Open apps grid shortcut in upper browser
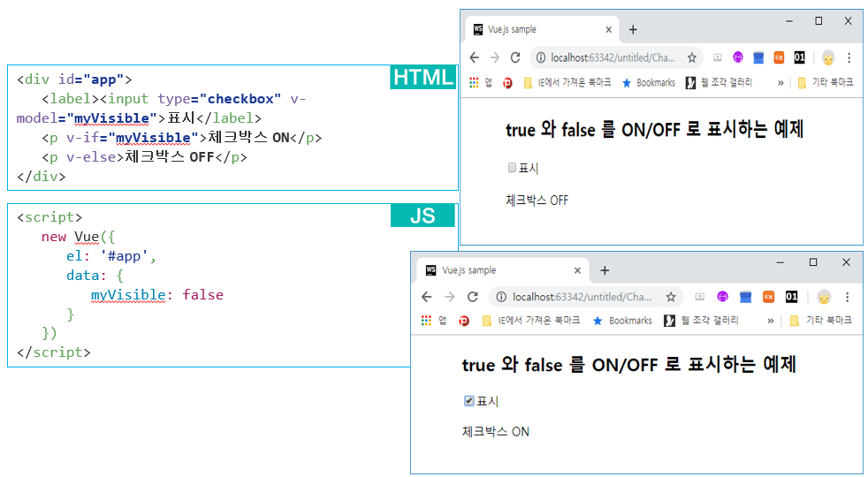 tap(474, 82)
